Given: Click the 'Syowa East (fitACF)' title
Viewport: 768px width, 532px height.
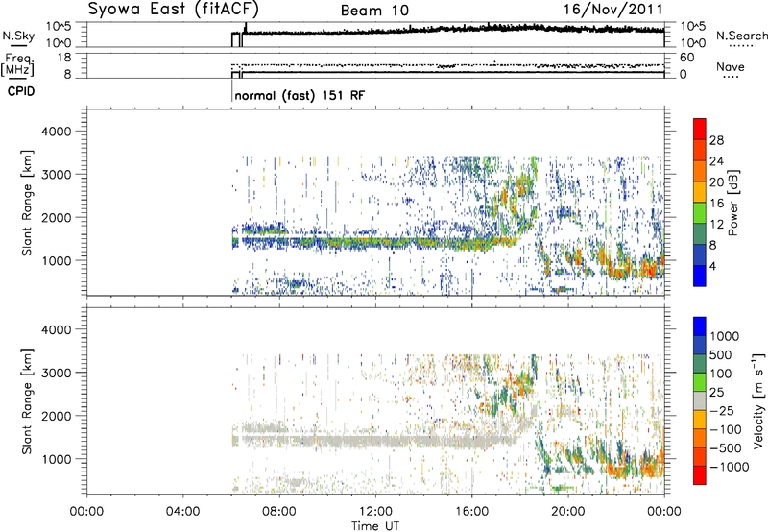Looking at the screenshot, I should coord(174,9).
